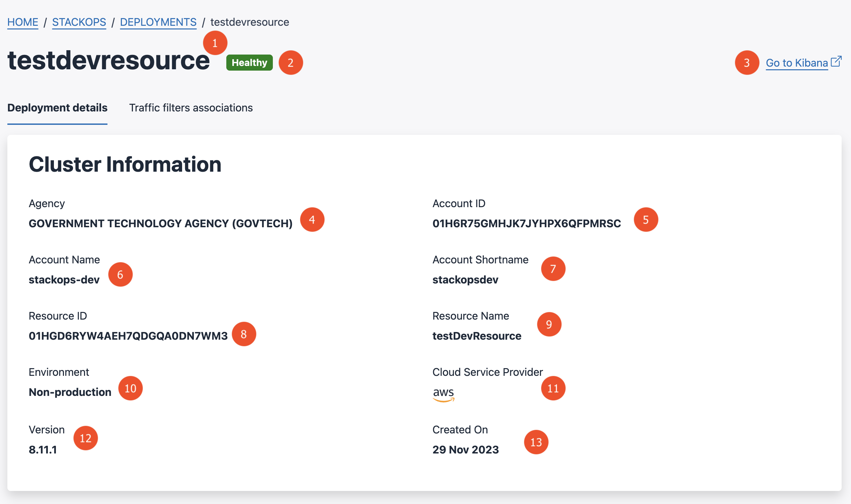This screenshot has height=504, width=851.
Task: Click the orange callout numbered 8 beside Resource ID
Action: 244,334
